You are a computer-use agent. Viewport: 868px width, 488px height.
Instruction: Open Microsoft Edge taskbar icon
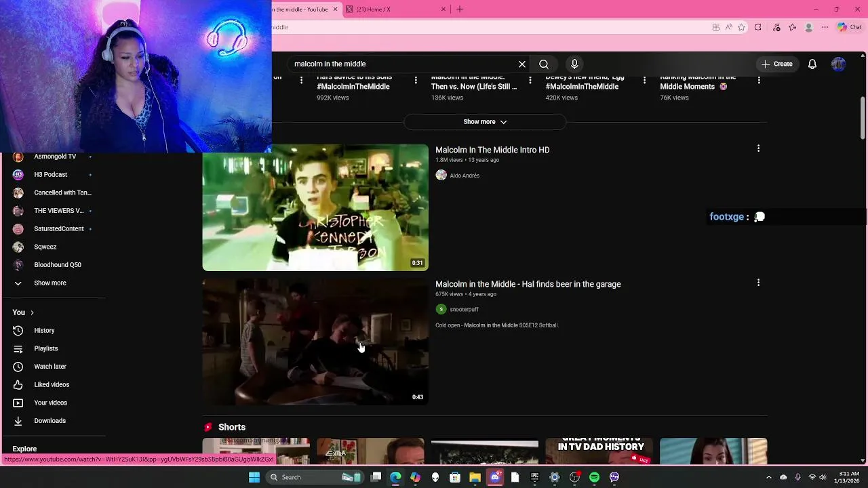pyautogui.click(x=395, y=477)
